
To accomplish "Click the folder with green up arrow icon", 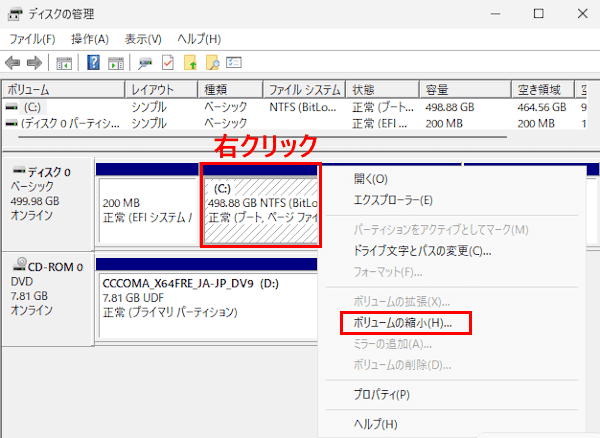I will [190, 63].
